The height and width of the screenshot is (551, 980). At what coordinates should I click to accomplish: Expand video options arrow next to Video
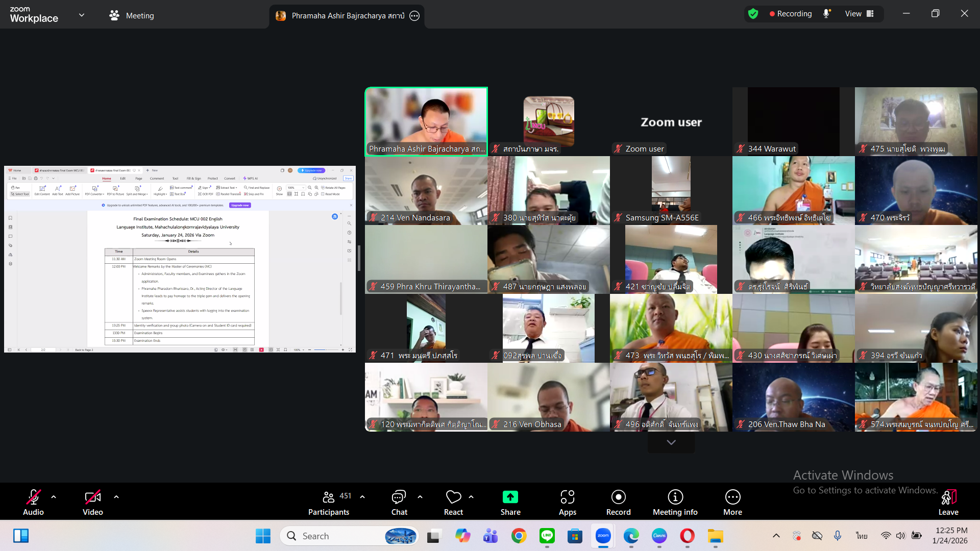(116, 496)
